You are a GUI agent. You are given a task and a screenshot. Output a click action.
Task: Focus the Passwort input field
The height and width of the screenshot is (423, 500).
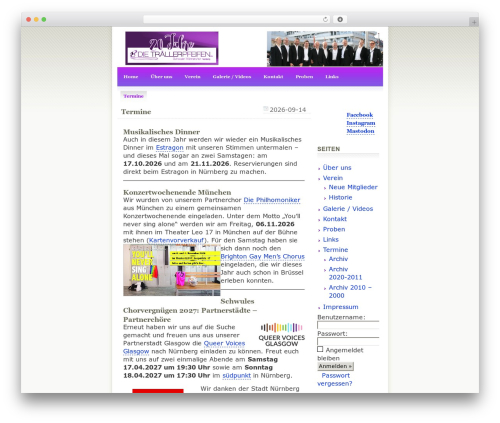tap(348, 341)
